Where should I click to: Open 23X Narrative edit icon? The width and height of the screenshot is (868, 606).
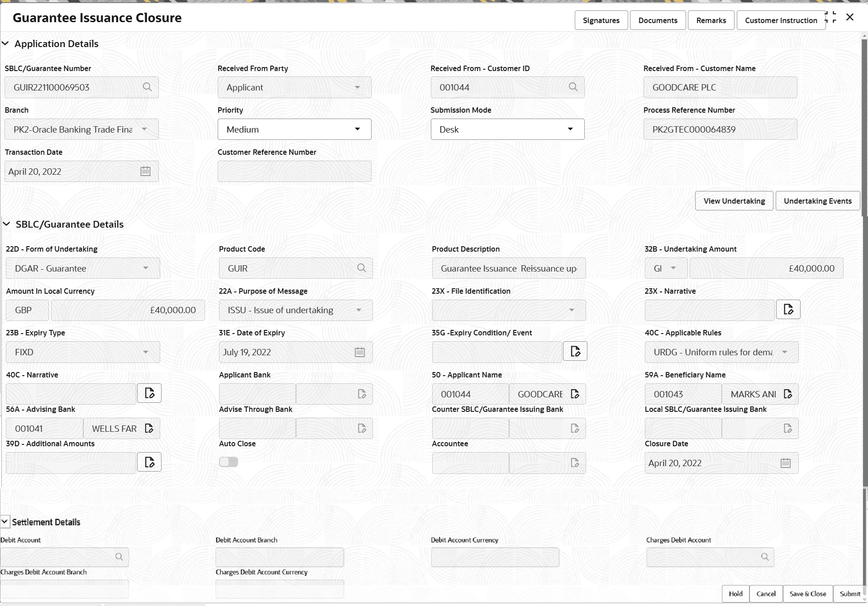click(x=788, y=310)
